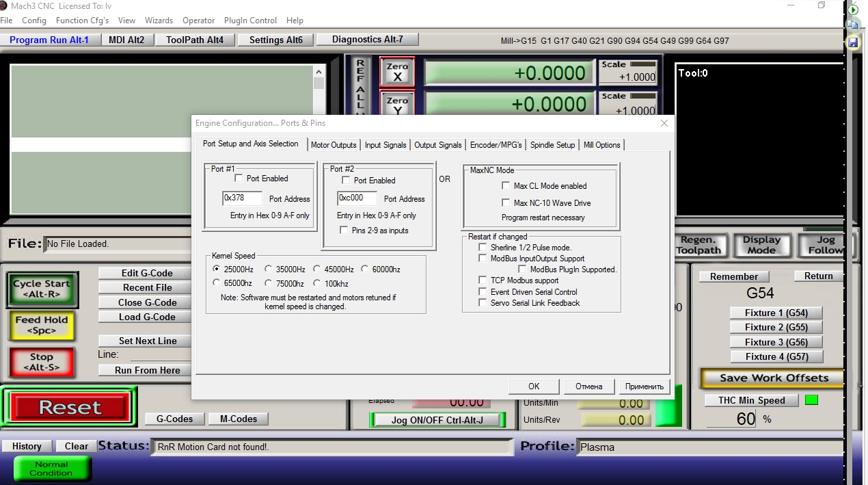Check ModBus PlugIn Supported option

522,269
